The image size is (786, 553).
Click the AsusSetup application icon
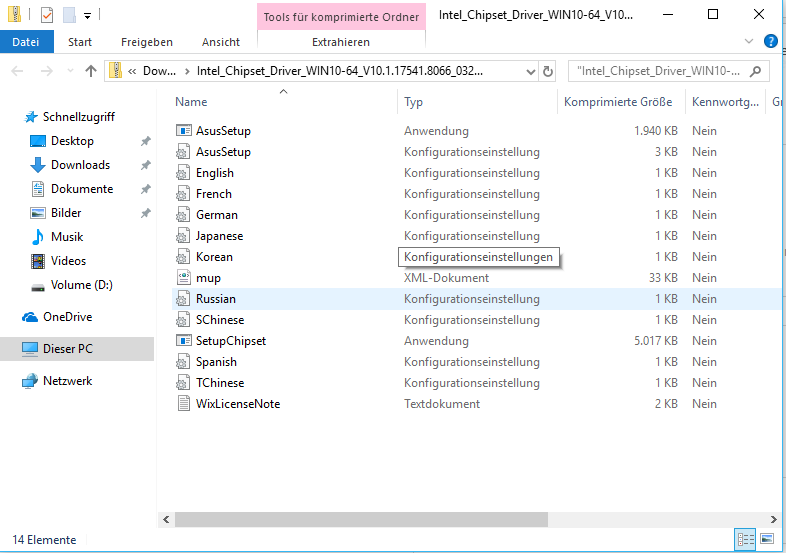(183, 131)
